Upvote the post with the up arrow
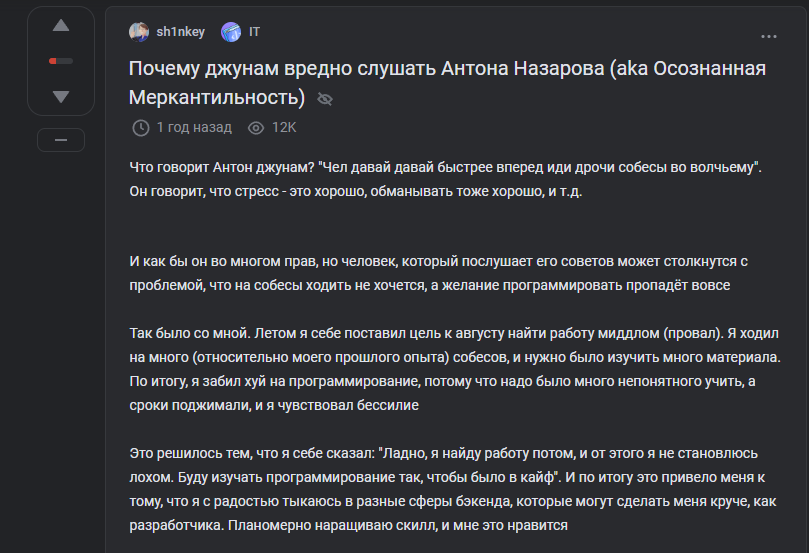This screenshot has height=553, width=809. pos(61,25)
